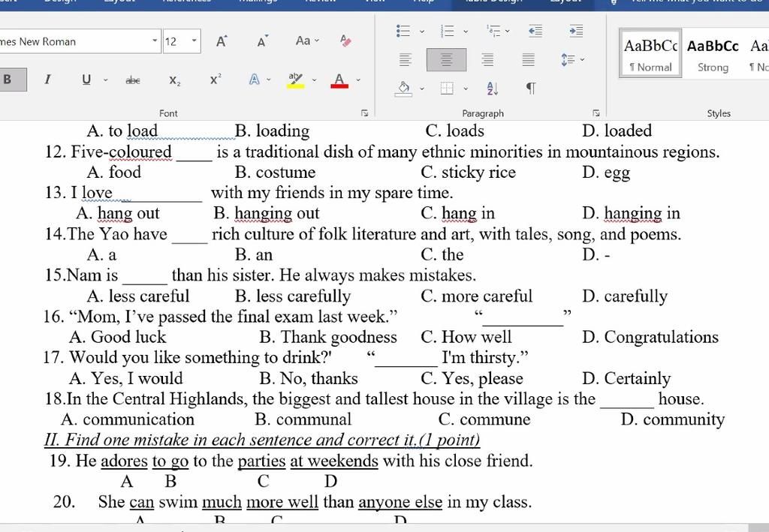The image size is (769, 532).
Task: Expand the font size dropdown
Action: [195, 41]
